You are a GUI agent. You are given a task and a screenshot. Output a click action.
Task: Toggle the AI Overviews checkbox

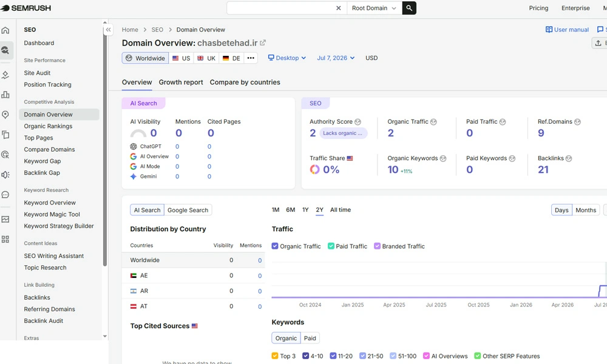tap(426, 356)
